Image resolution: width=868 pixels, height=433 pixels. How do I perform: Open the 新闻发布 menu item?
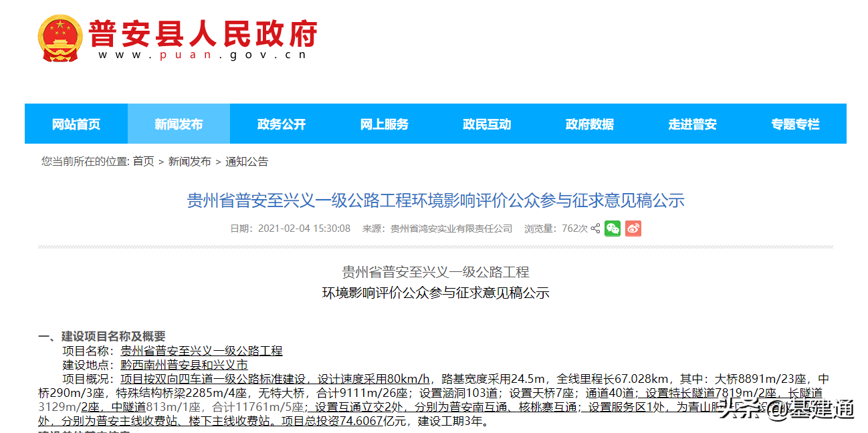pyautogui.click(x=179, y=124)
